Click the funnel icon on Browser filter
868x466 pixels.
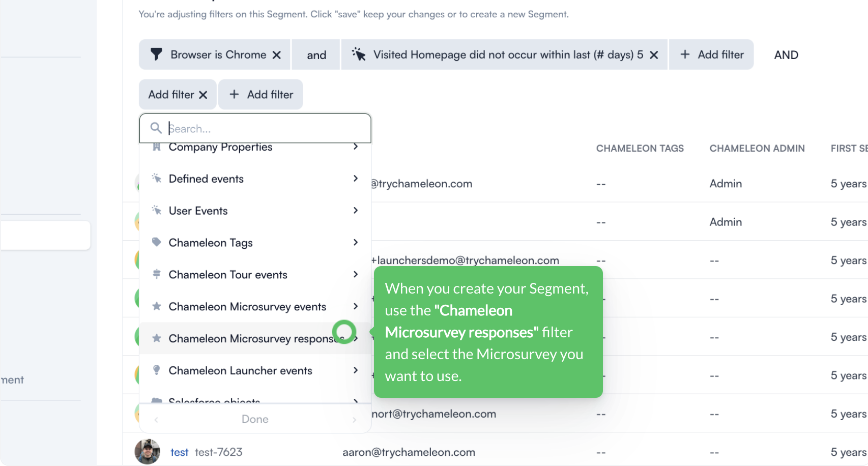(156, 54)
